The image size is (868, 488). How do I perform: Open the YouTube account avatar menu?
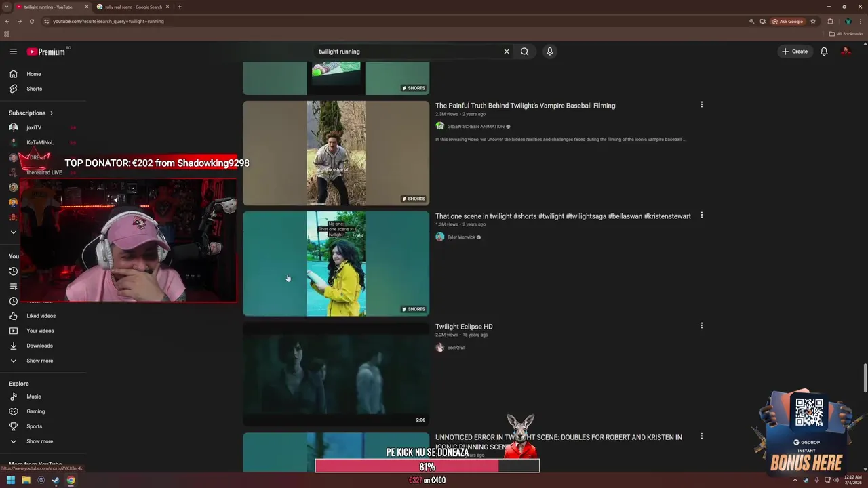pos(846,52)
